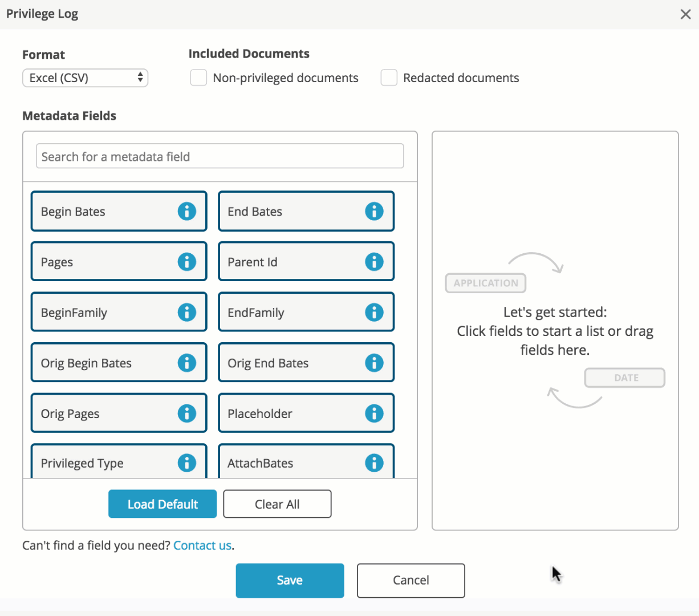Show info for End Bates field
Viewport: 699px width, 616px height.
[x=374, y=211]
